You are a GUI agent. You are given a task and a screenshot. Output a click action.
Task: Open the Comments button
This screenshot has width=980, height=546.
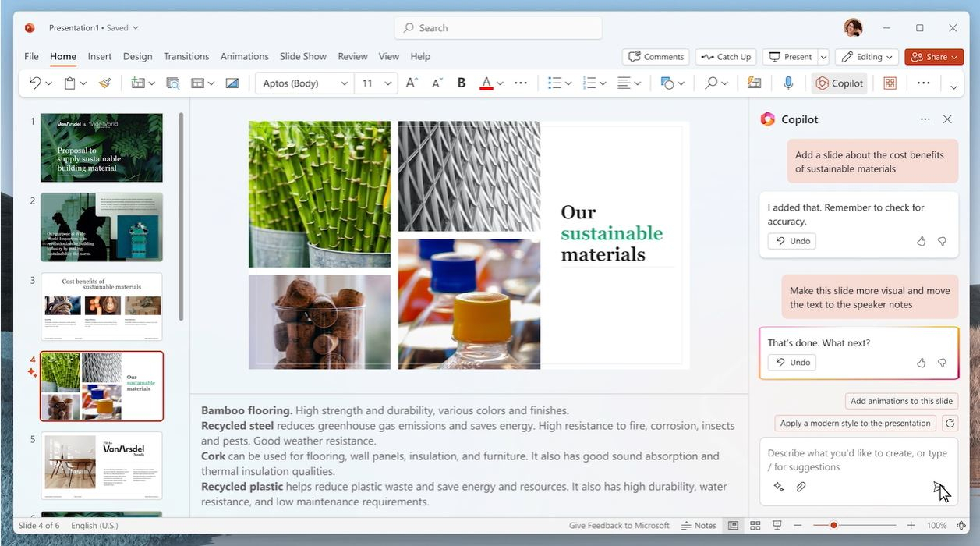[x=656, y=57]
